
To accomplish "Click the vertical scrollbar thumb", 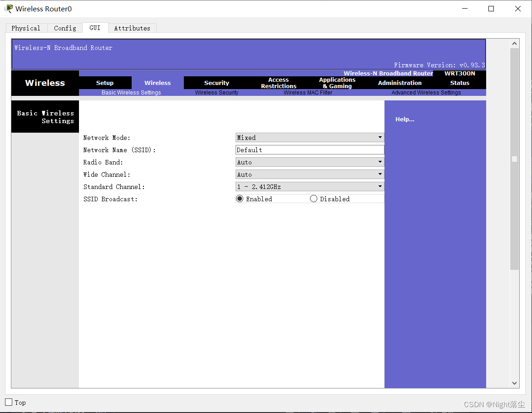I will [514, 159].
